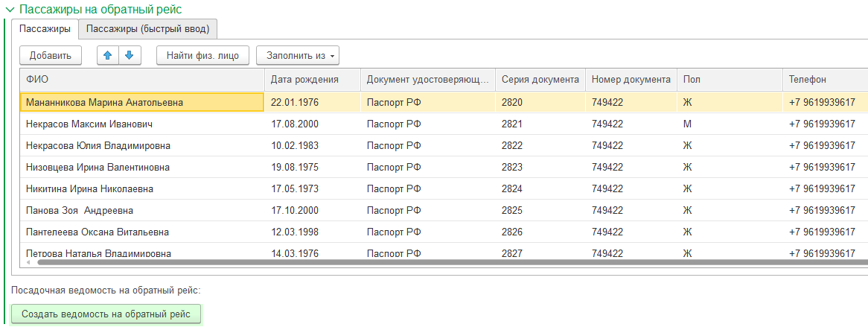Sort by the ФИО column header
This screenshot has height=330, width=868.
(141, 80)
